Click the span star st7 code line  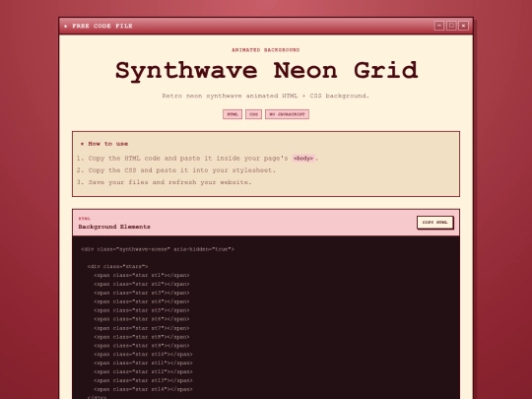pos(142,328)
